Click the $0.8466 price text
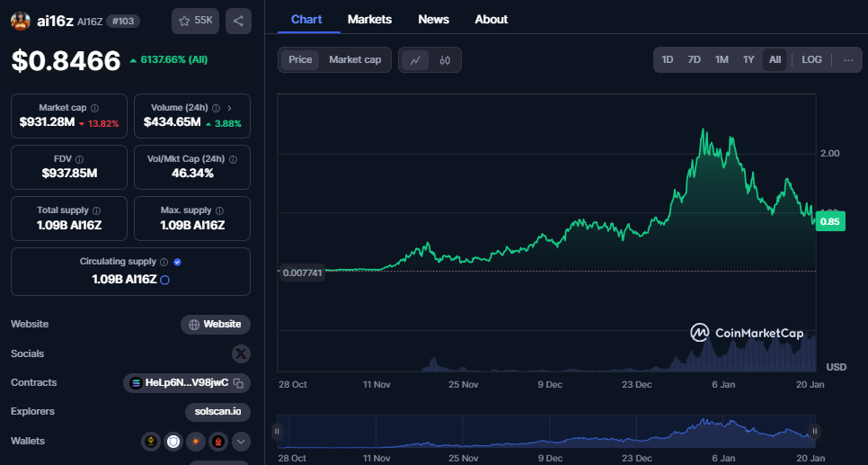This screenshot has width=868, height=465. (66, 61)
